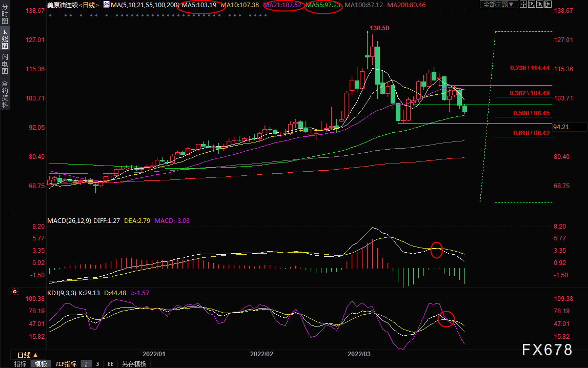This screenshot has height=368, width=588.
Task: Open the <日线> period label in title
Action: click(89, 5)
